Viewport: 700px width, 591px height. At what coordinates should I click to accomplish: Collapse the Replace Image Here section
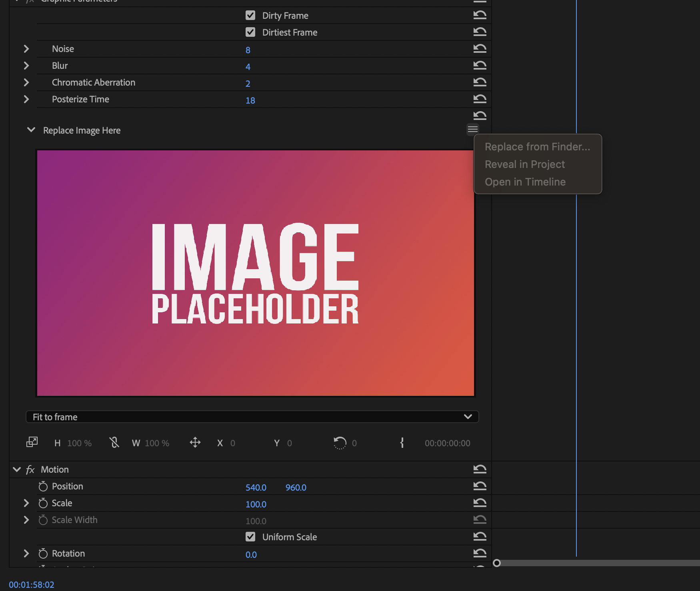tap(31, 130)
